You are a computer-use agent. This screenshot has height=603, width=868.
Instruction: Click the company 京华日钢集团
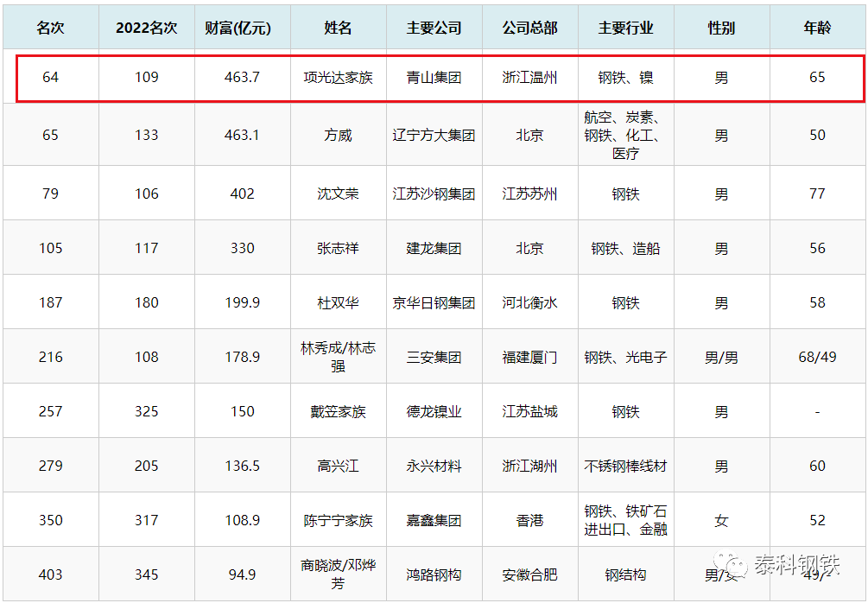pos(434,303)
